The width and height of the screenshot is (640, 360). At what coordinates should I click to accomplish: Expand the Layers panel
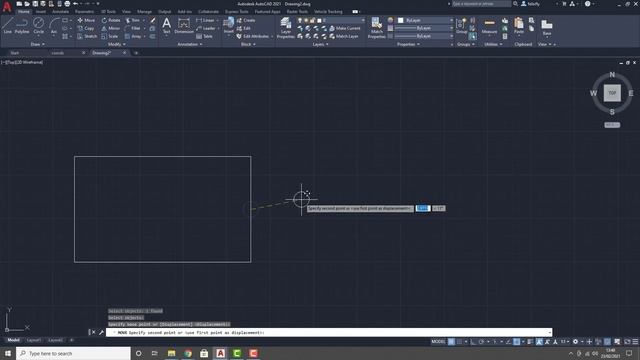(320, 44)
